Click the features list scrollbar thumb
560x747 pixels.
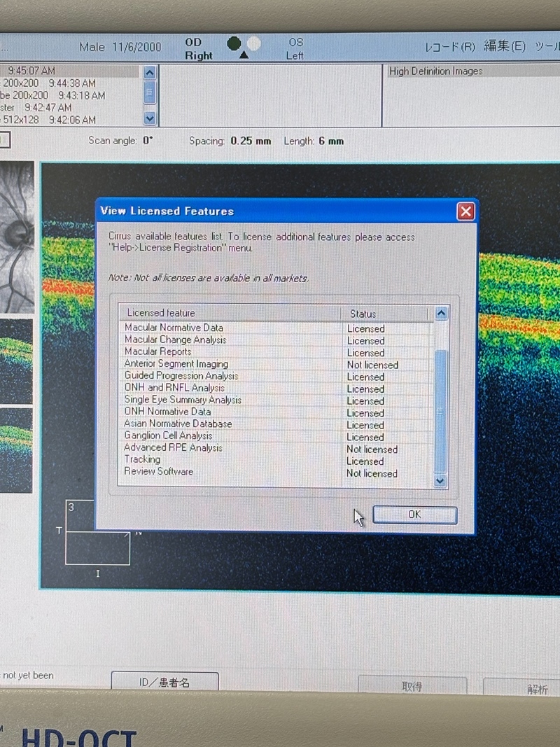pos(440,411)
